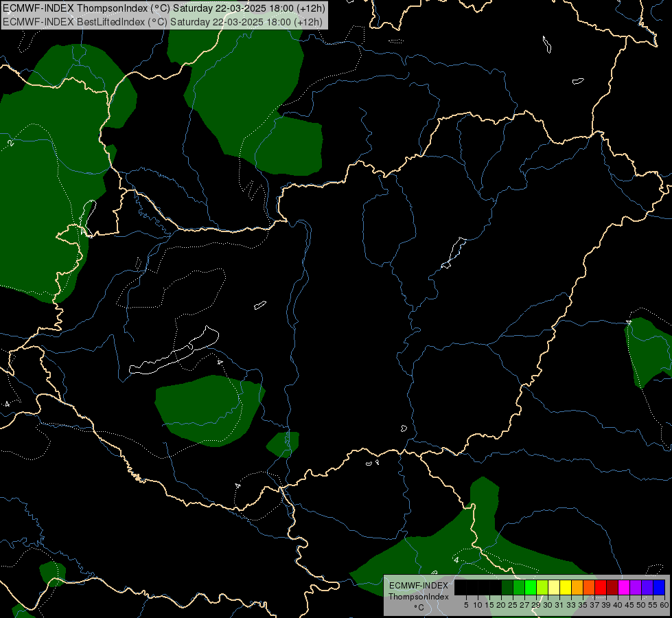This screenshot has height=618, width=672.
Task: Click the legend tick label 55
Action: (x=653, y=605)
